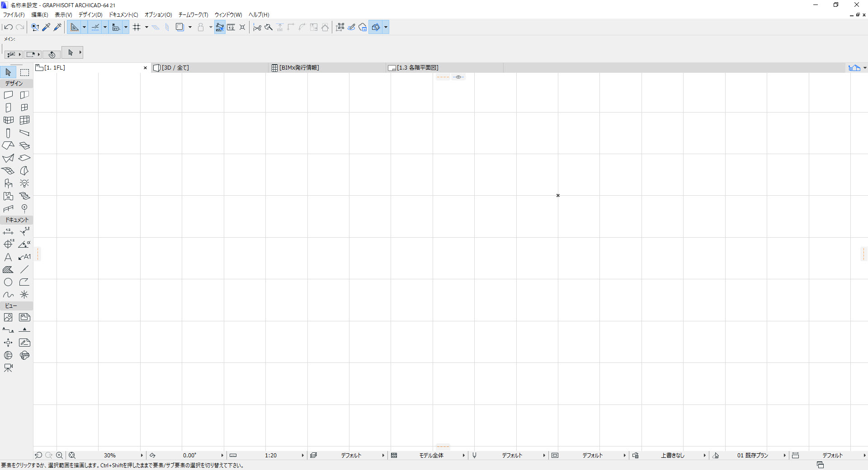Open the Snap Guides dropdown arrow

point(105,27)
